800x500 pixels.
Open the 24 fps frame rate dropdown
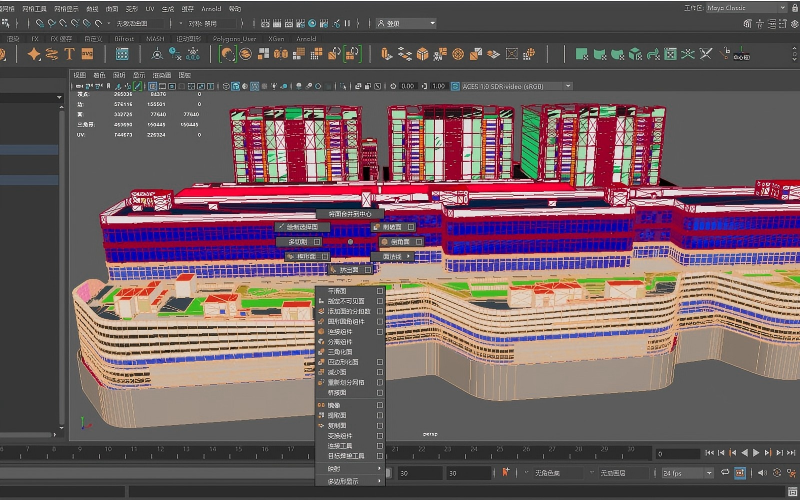(x=687, y=473)
